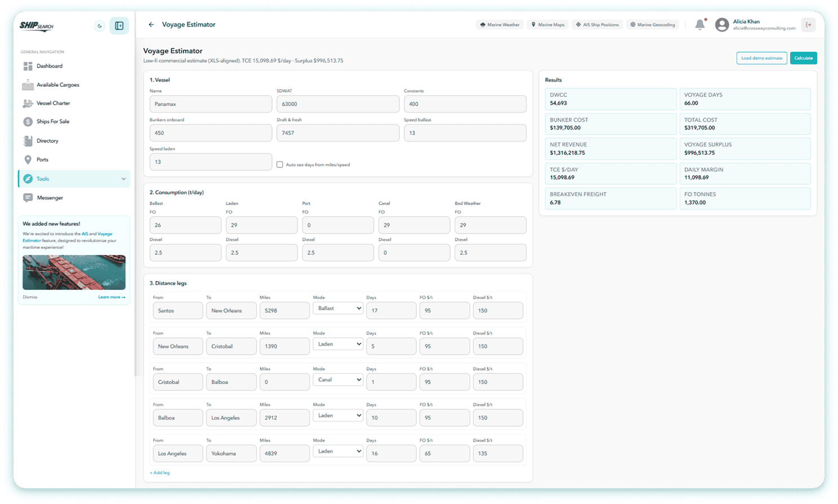
Task: Click the Messenger chat icon
Action: pos(28,198)
